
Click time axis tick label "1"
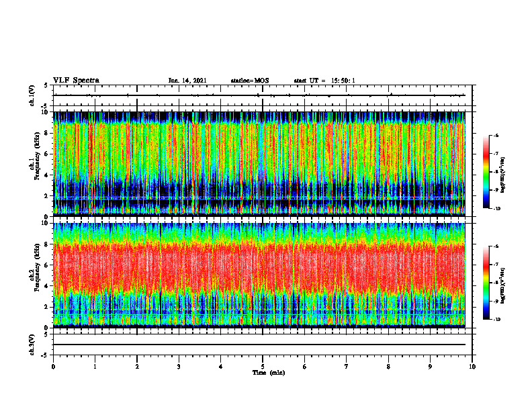pyautogui.click(x=95, y=367)
